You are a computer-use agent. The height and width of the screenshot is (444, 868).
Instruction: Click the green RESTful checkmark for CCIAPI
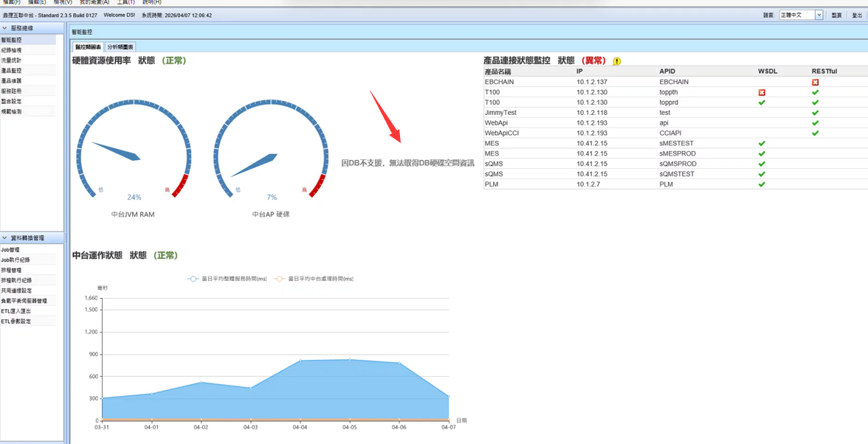click(815, 133)
